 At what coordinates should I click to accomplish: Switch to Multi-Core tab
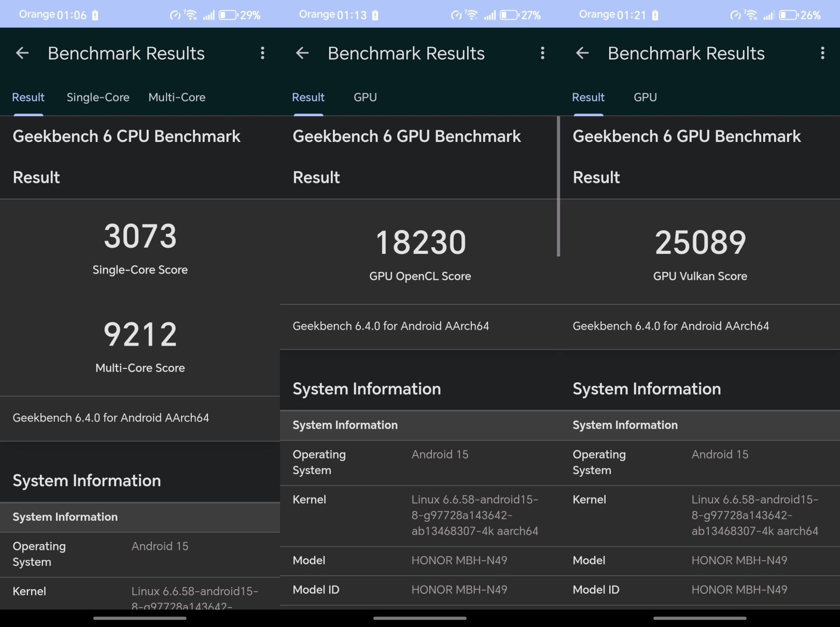click(x=177, y=97)
